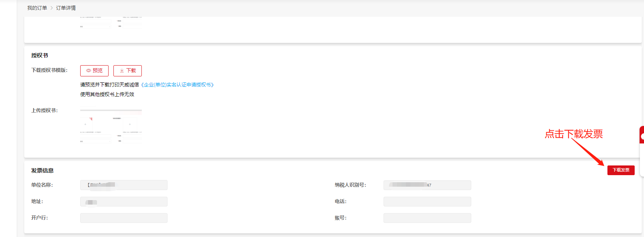Open the 企业(单位)实名认证申请授权书 link

click(x=177, y=85)
